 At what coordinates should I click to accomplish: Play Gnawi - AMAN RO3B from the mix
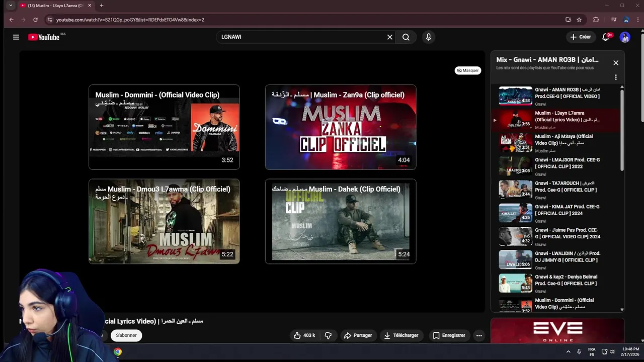(555, 97)
